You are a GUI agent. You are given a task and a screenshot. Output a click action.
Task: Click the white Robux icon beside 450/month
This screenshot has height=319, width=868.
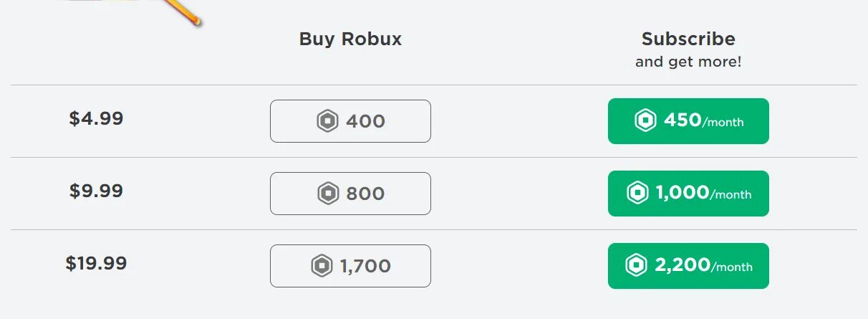point(645,120)
